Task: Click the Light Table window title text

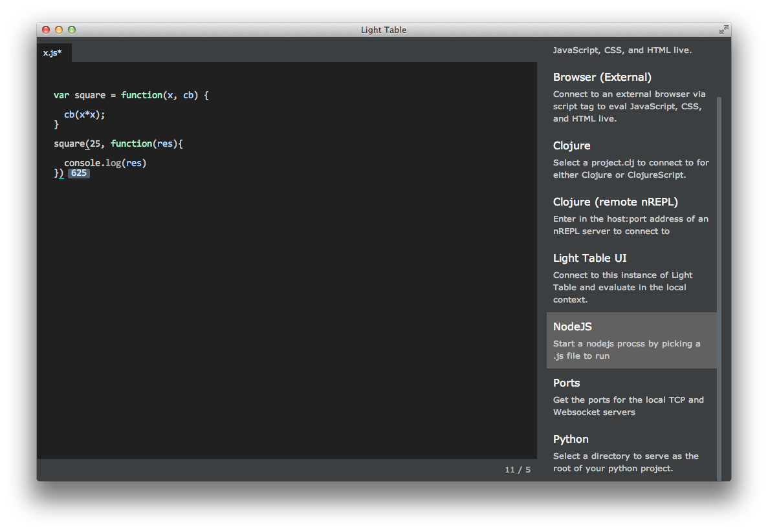Action: [384, 30]
